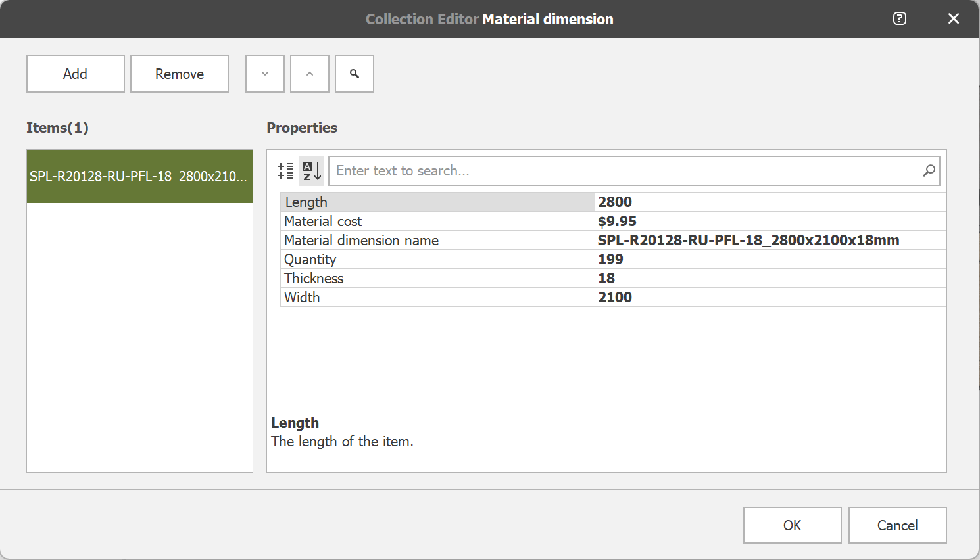Open the help icon in title bar

tap(900, 18)
